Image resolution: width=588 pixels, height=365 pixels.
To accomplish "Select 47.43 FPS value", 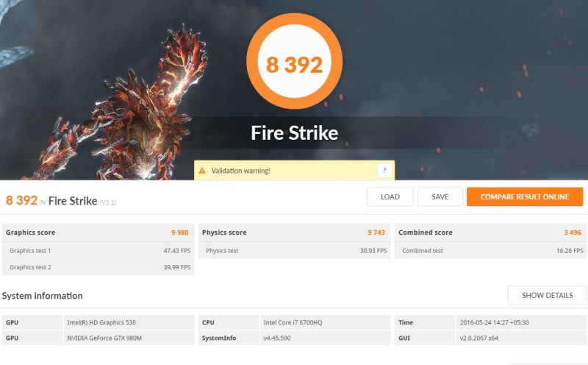I will point(177,251).
